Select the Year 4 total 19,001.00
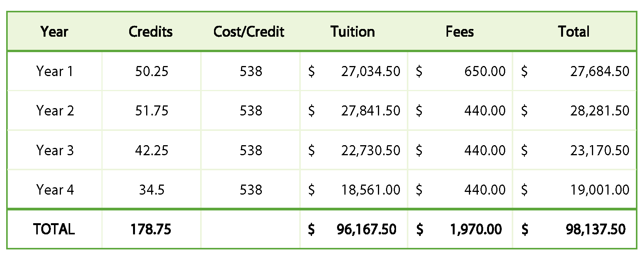The image size is (644, 256). 600,190
